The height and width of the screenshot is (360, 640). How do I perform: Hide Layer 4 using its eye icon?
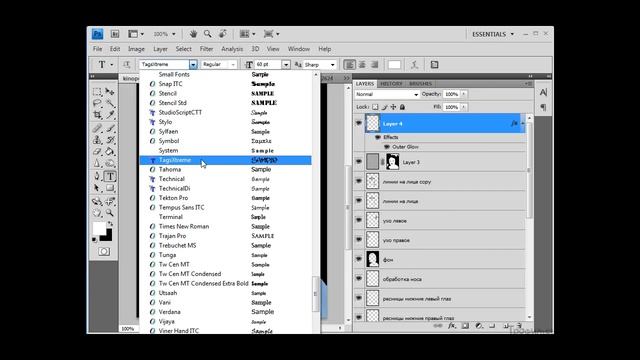359,123
